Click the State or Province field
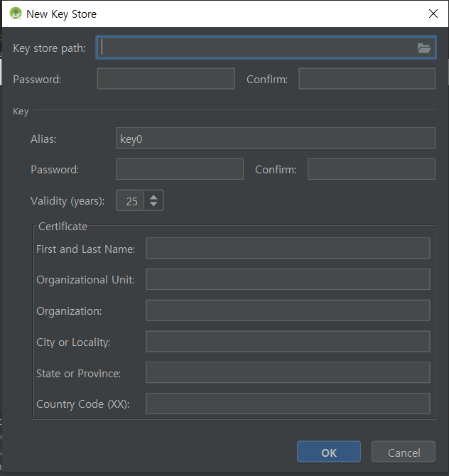The height and width of the screenshot is (476, 449). coord(288,372)
